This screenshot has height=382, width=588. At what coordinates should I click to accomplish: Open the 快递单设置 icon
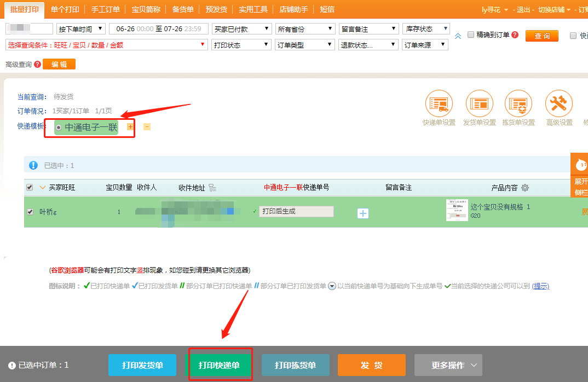439,103
